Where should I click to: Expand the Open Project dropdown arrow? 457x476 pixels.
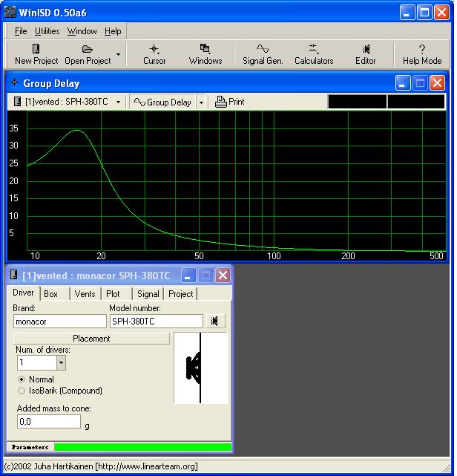click(118, 54)
